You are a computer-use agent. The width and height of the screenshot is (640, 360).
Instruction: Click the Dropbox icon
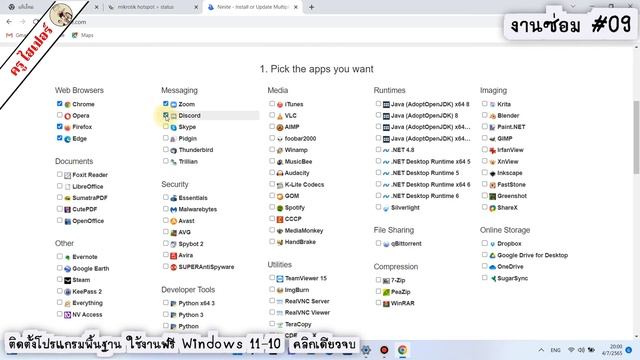493,244
